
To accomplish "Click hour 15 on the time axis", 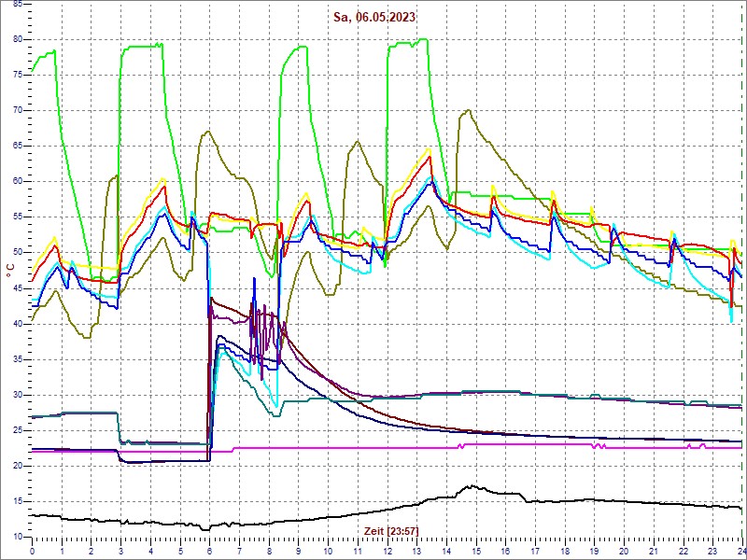I will click(x=476, y=551).
